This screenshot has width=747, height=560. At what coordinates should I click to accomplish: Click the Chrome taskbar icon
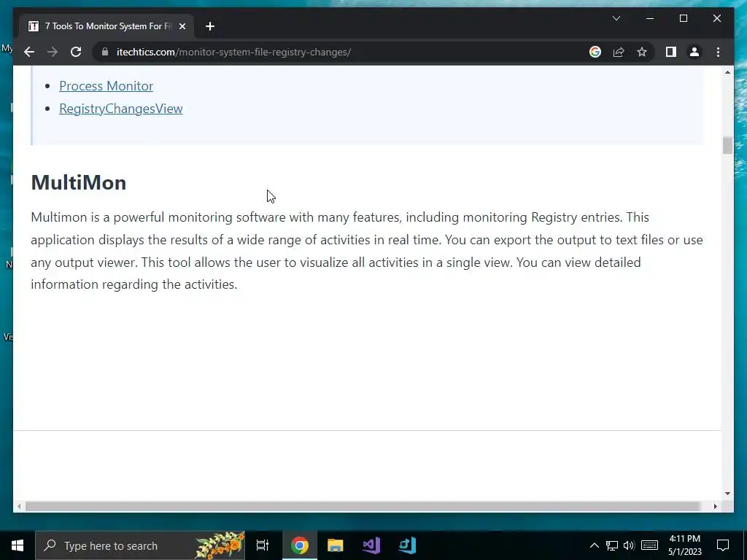300,545
